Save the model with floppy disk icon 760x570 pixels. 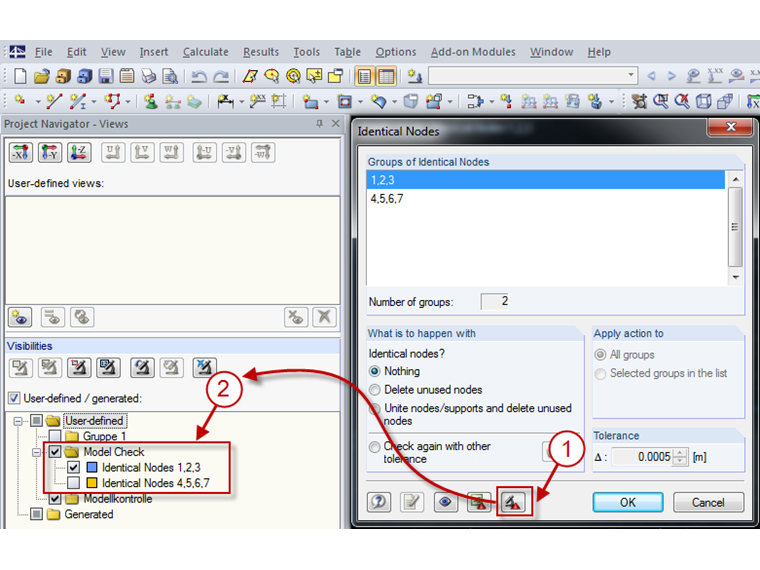pos(106,76)
